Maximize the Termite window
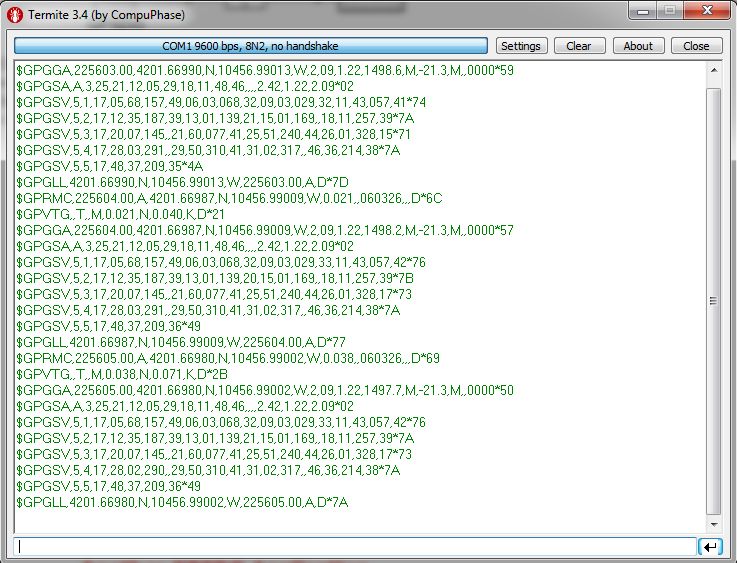This screenshot has height=563, width=737. 667,12
